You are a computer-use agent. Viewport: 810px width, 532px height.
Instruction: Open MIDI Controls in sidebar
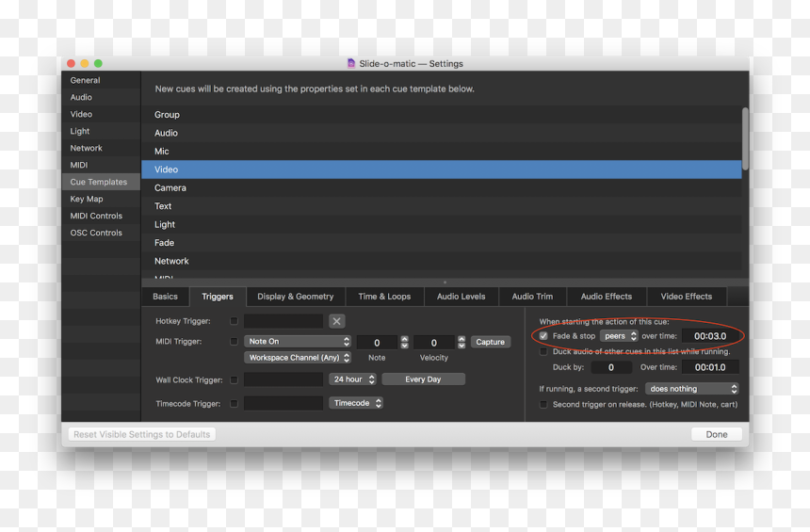click(x=101, y=216)
